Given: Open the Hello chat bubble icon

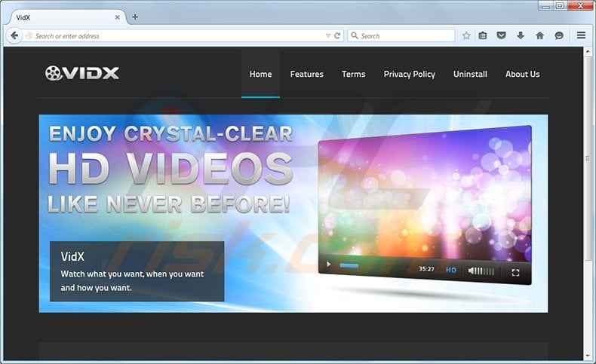Looking at the screenshot, I should tap(559, 35).
